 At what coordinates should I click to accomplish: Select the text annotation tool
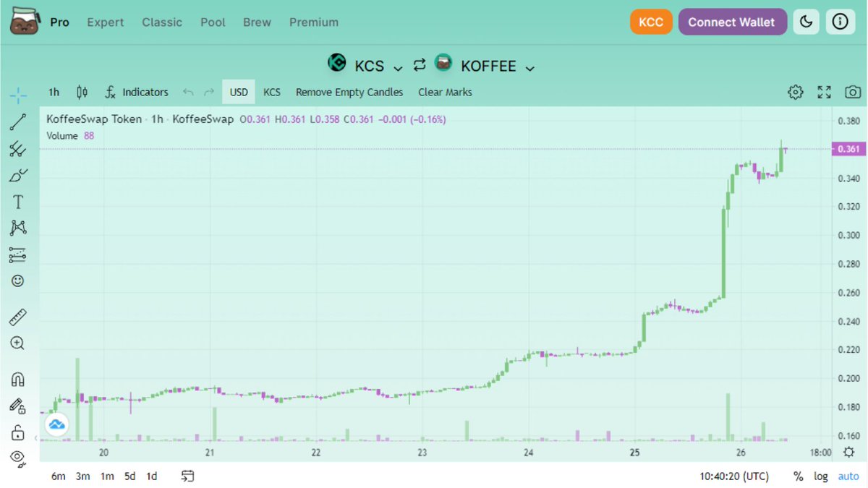pyautogui.click(x=17, y=201)
